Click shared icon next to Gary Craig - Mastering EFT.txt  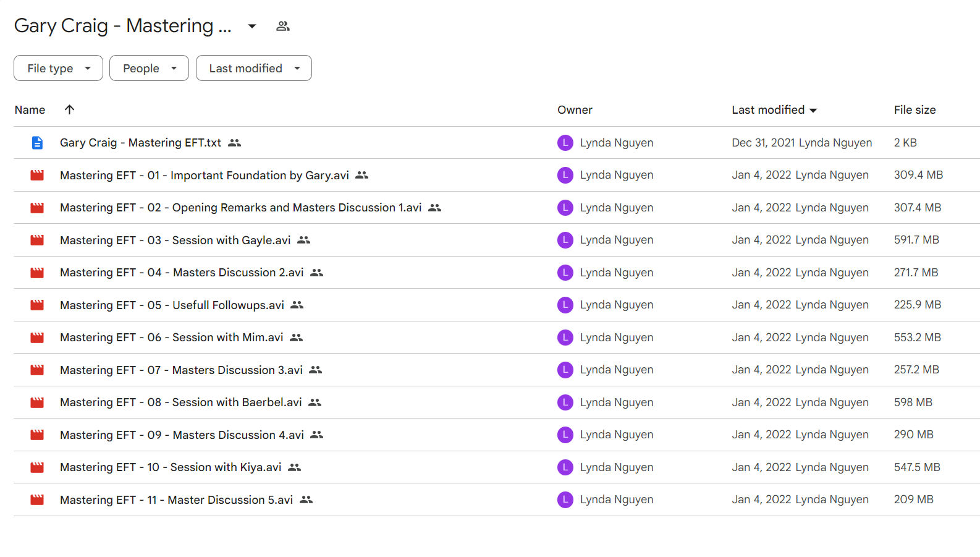click(x=234, y=143)
